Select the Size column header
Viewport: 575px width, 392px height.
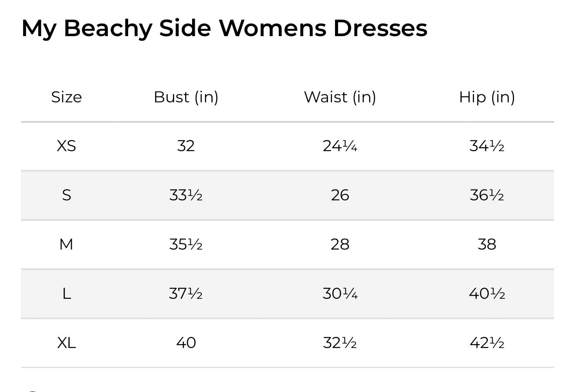(66, 97)
